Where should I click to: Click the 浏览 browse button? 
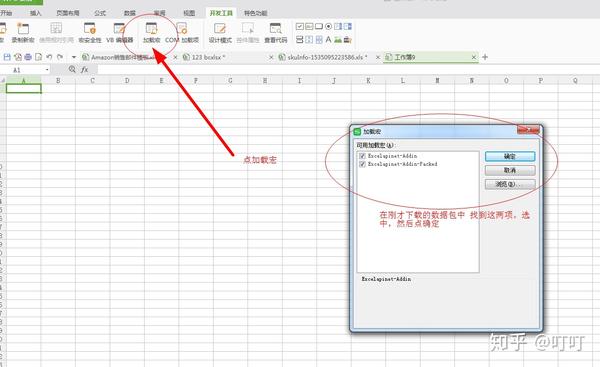(510, 184)
